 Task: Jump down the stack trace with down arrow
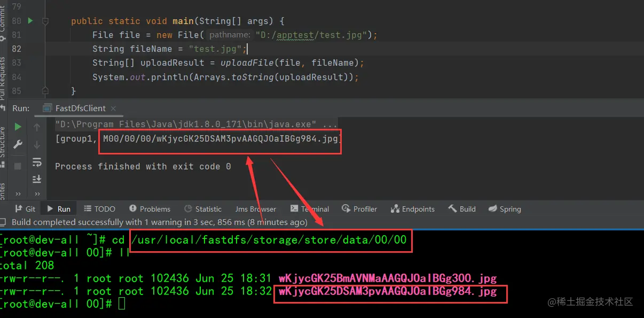click(37, 144)
